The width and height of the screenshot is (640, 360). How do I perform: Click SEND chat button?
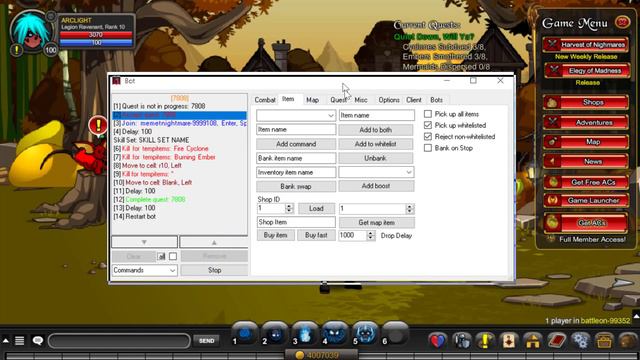[207, 341]
